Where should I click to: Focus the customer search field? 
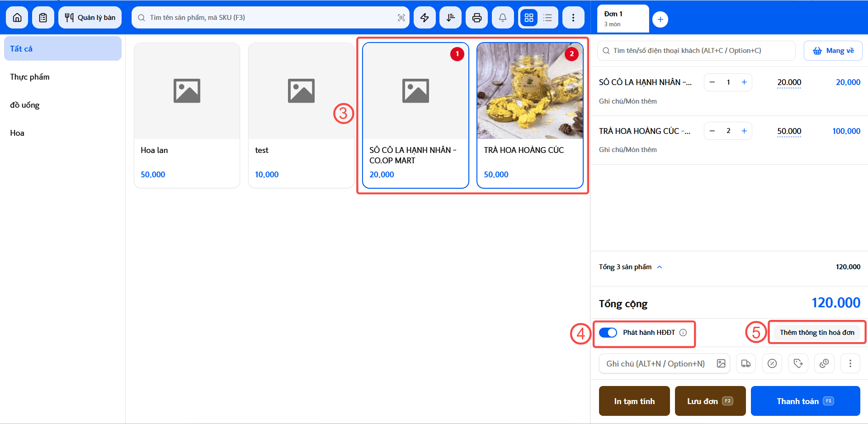coord(696,51)
